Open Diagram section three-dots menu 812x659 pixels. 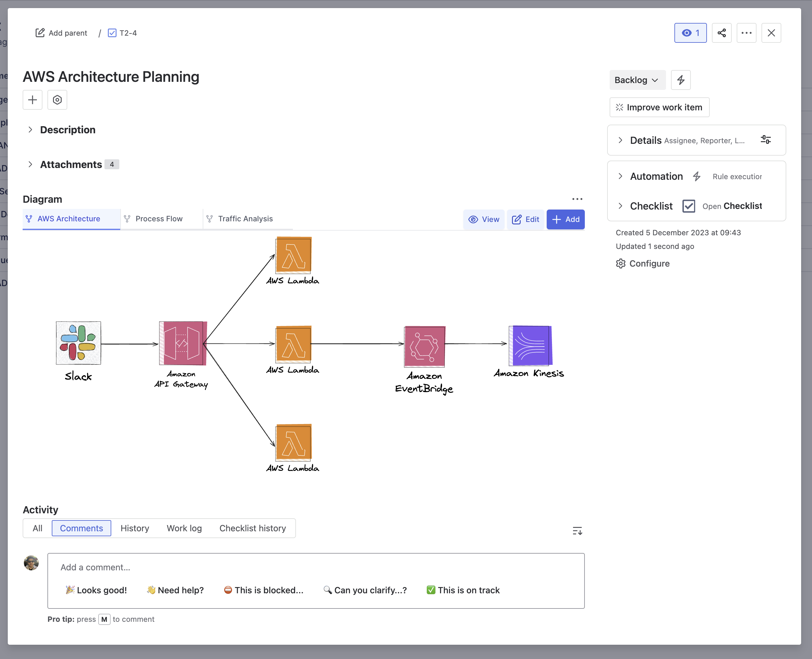(x=577, y=199)
